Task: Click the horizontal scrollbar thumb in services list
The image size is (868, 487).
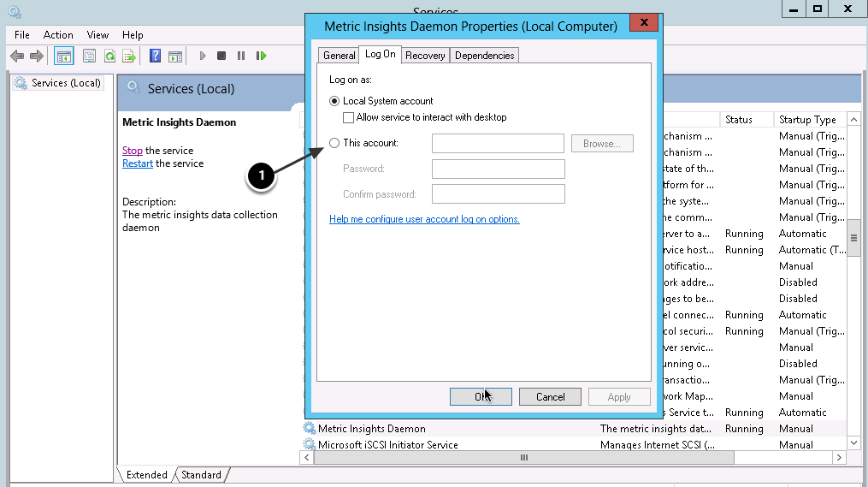Action: 523,458
